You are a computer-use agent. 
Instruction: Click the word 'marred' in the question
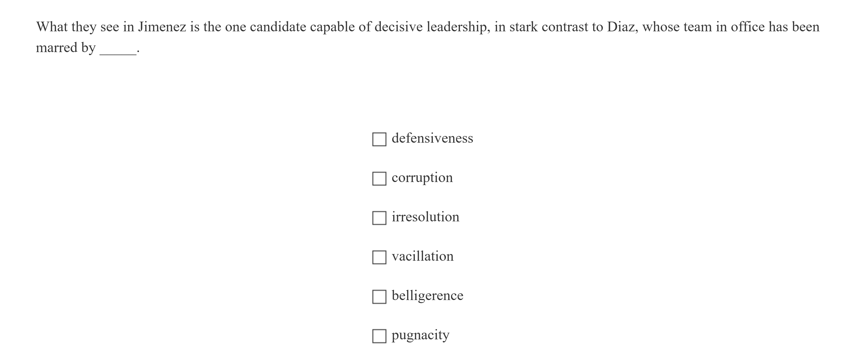point(57,48)
